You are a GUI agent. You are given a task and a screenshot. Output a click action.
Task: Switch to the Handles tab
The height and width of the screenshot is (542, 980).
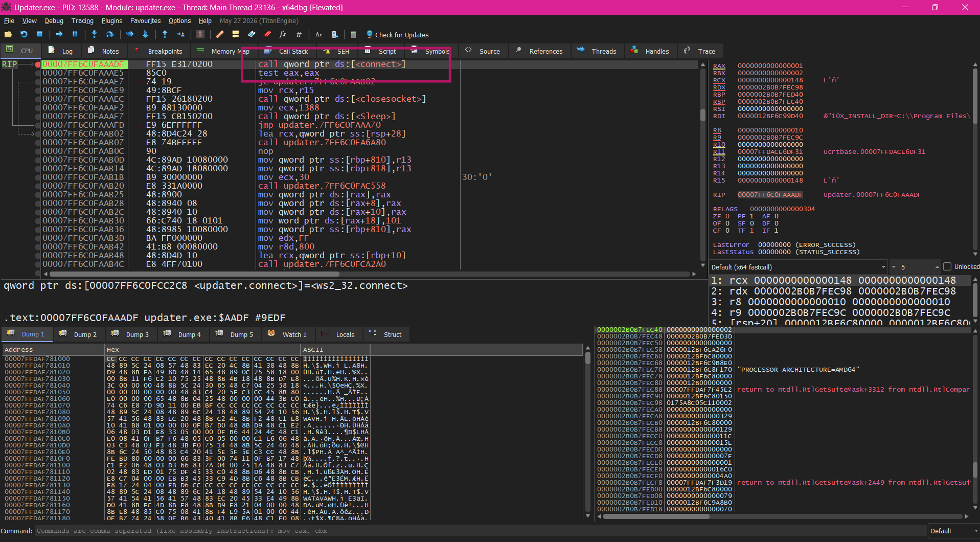tap(650, 51)
